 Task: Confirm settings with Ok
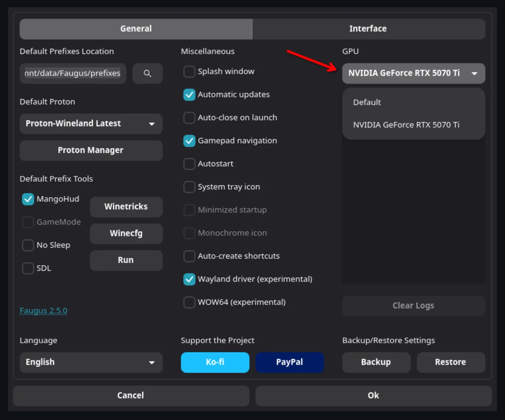(374, 396)
